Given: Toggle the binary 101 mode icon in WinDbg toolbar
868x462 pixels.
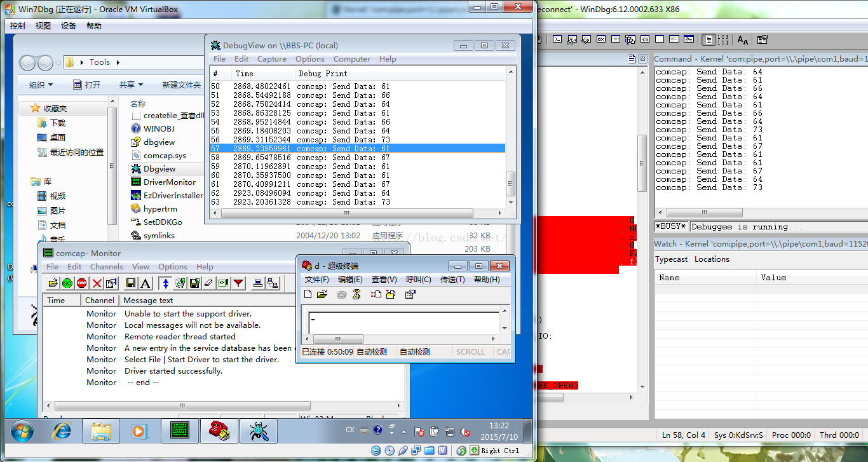Looking at the screenshot, I should click(722, 39).
